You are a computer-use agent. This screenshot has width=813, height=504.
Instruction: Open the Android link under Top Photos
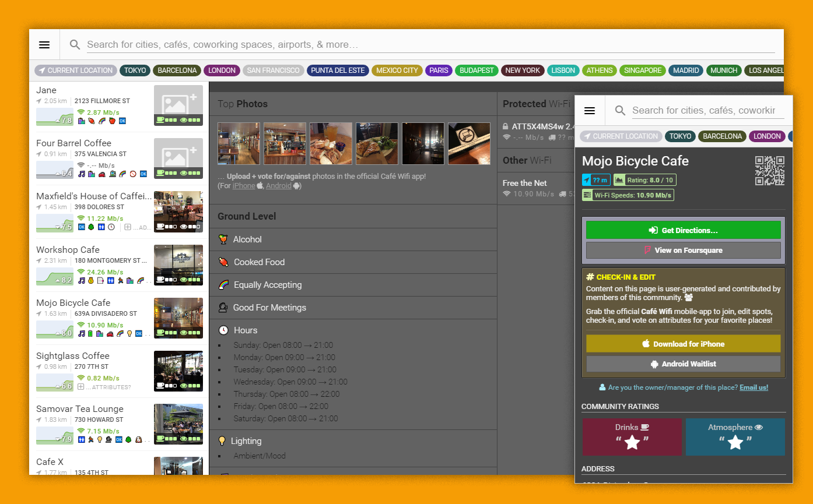click(x=278, y=186)
